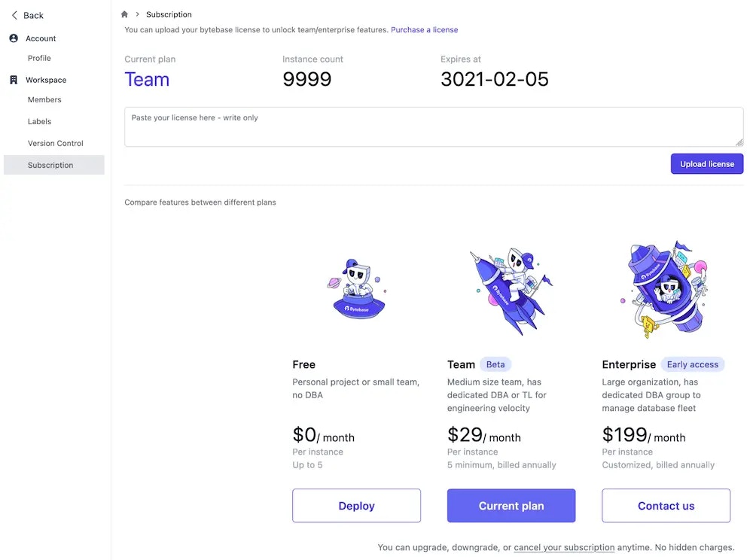Click the cancel your subscription link

pos(564,547)
